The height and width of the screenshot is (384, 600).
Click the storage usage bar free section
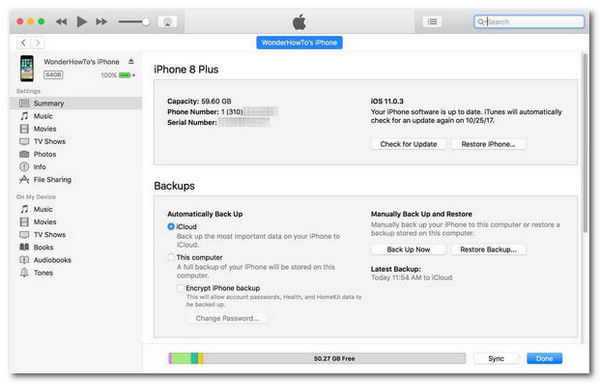pos(334,358)
